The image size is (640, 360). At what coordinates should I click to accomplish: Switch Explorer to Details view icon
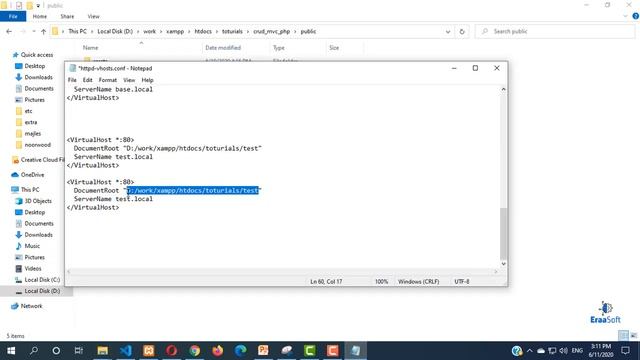click(x=623, y=336)
